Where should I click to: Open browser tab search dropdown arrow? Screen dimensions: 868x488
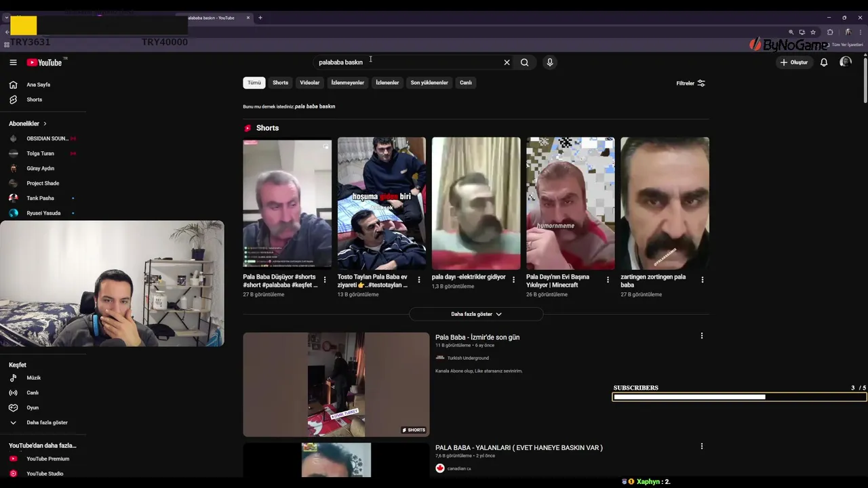pos(7,18)
